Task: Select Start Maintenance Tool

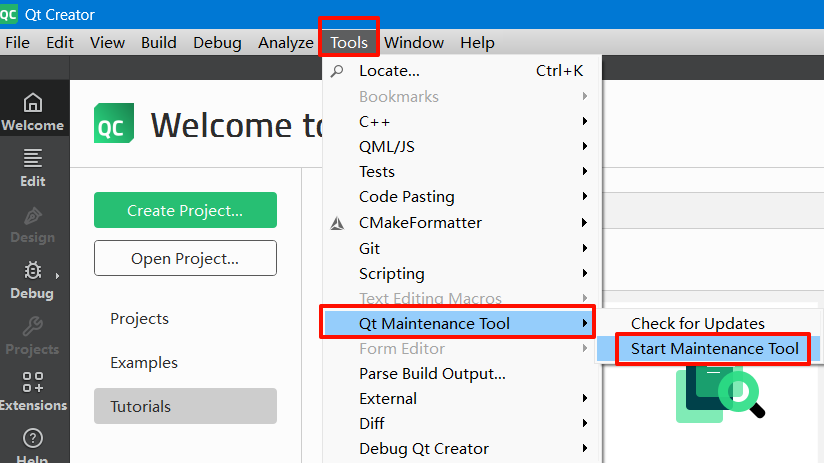Action: click(709, 349)
